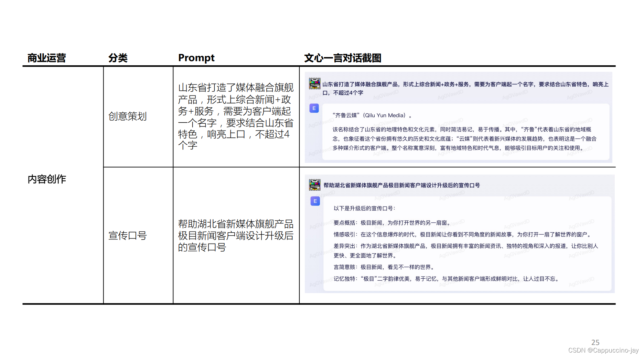Select the Prompt column header
The height and width of the screenshot is (357, 644).
(196, 58)
